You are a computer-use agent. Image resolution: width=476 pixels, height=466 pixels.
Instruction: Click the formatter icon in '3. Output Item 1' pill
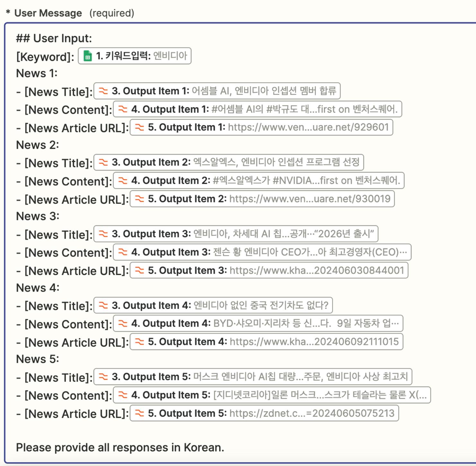103,91
